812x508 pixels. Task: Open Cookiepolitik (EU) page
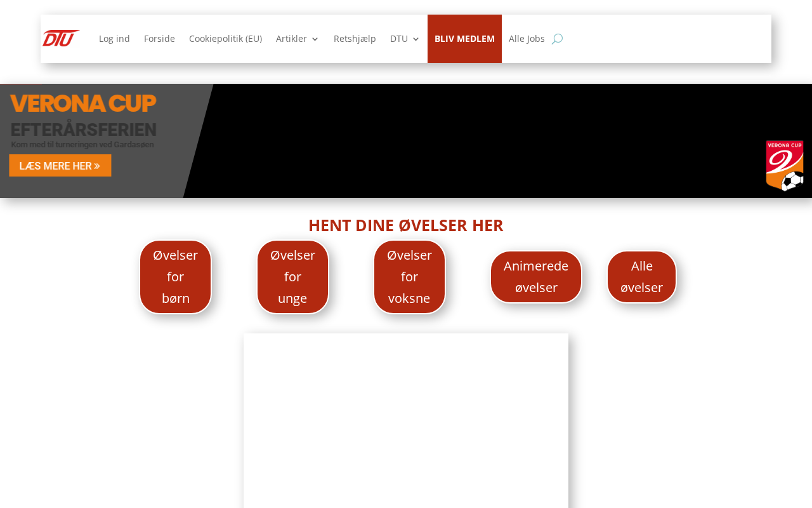tap(225, 39)
